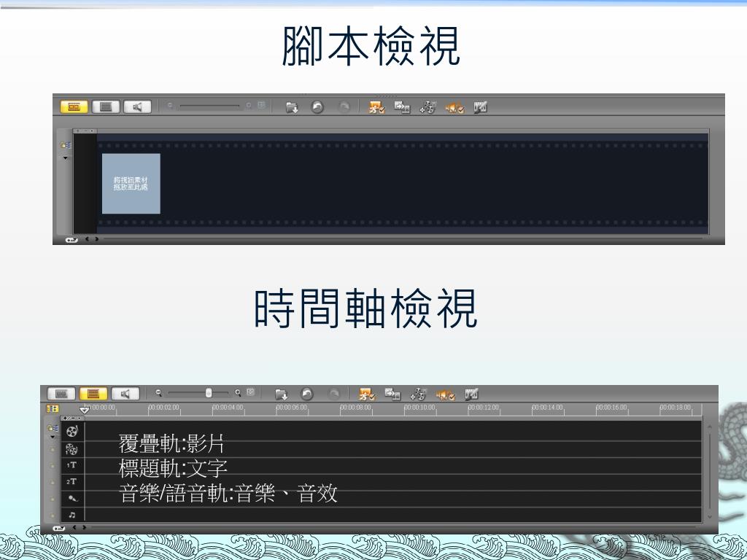This screenshot has width=747, height=560.
Task: Click the zoom pill at the timeline bottom-left
Action: point(58,528)
